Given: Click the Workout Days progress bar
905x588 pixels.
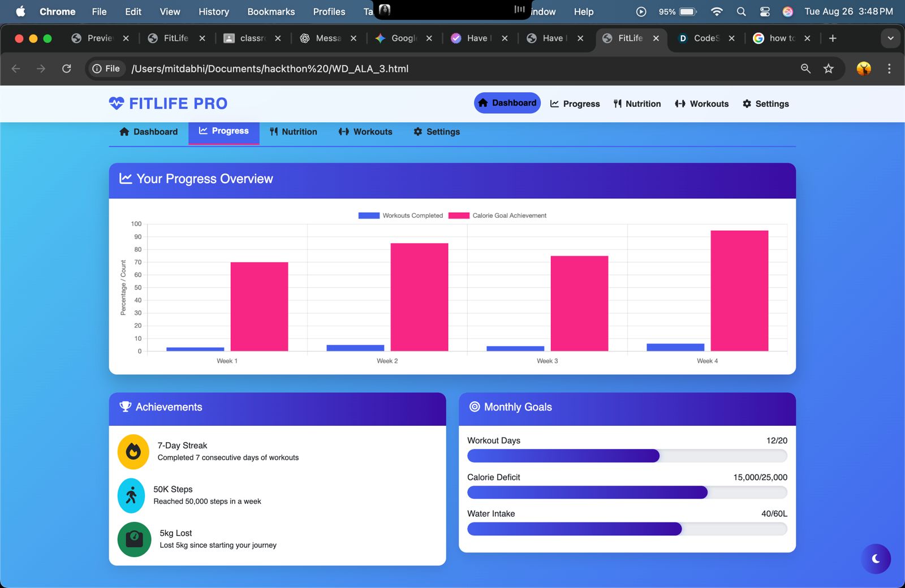Looking at the screenshot, I should [627, 456].
